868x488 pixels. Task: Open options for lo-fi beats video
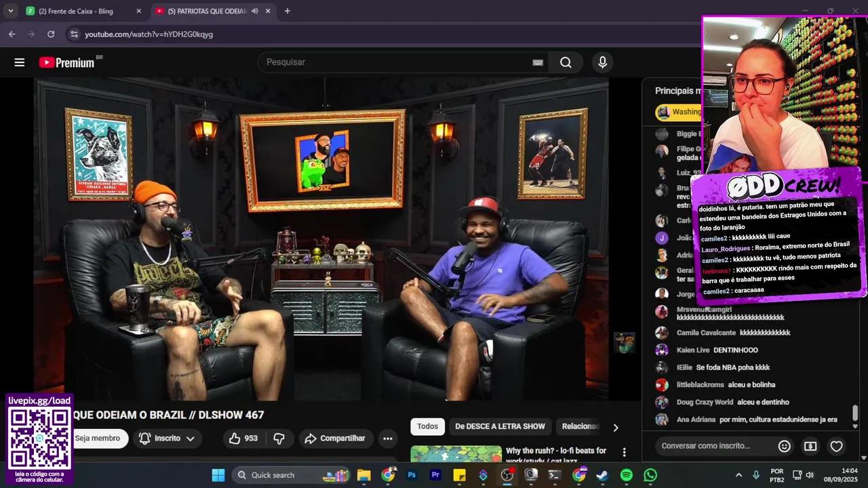pos(624,452)
